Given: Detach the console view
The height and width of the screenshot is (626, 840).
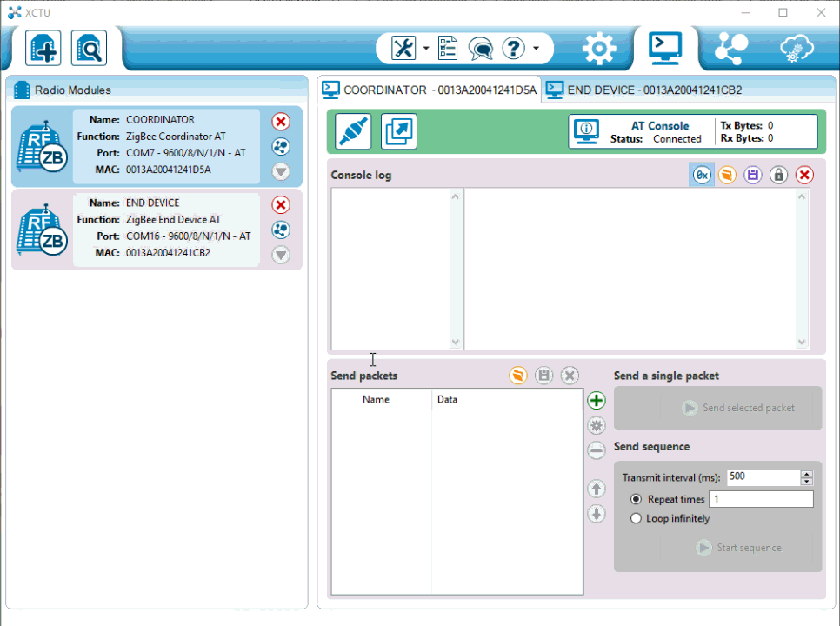Looking at the screenshot, I should 399,131.
